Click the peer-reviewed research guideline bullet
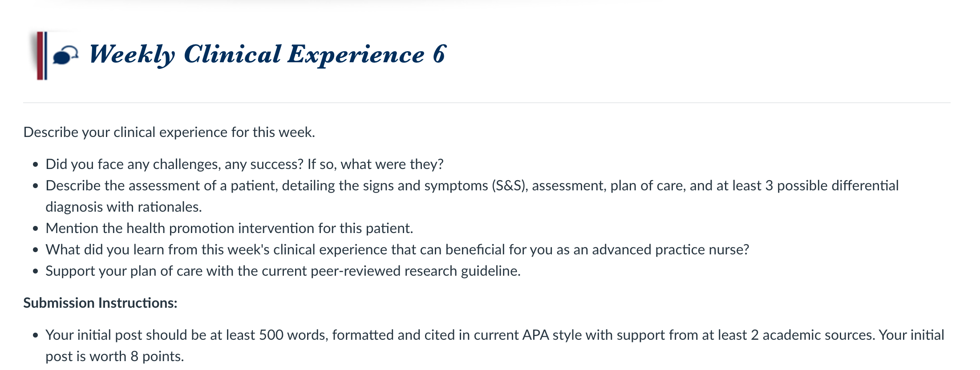Viewport: 980px width, 370px height. tap(283, 271)
